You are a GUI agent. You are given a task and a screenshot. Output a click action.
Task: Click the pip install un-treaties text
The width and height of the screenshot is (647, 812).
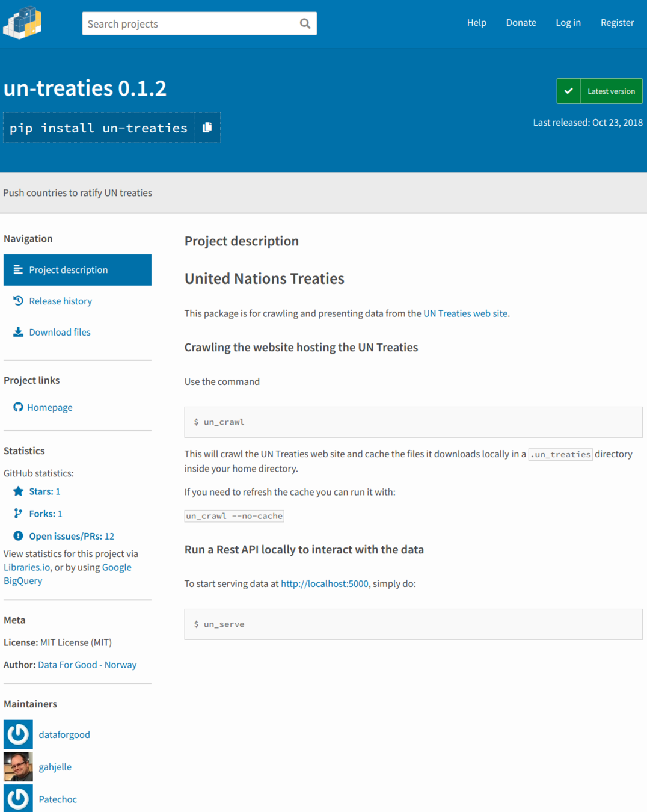99,128
